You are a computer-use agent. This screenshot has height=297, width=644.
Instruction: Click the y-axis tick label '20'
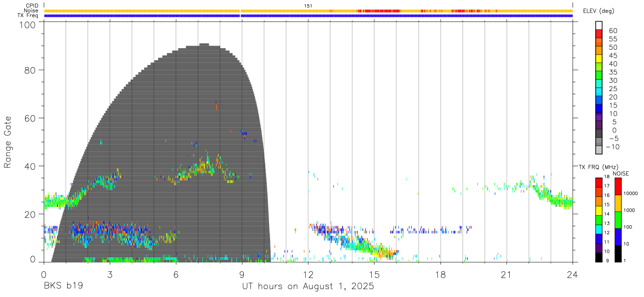[30, 214]
